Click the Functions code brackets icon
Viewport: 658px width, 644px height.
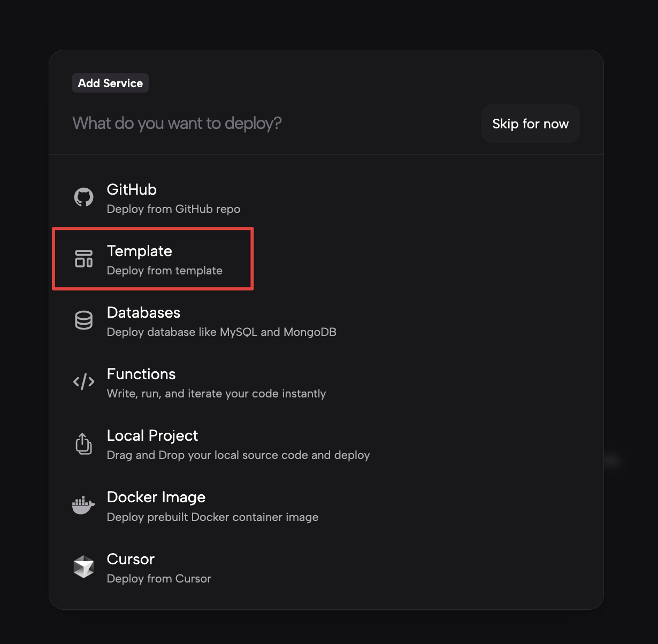click(x=83, y=382)
